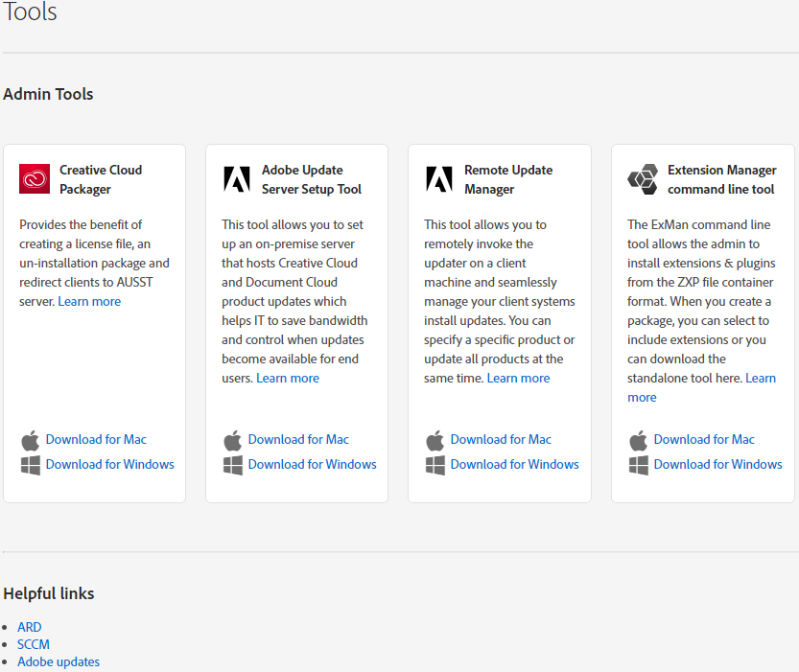Image resolution: width=799 pixels, height=672 pixels.
Task: Download Extension Manager tool for Windows
Action: coord(717,465)
